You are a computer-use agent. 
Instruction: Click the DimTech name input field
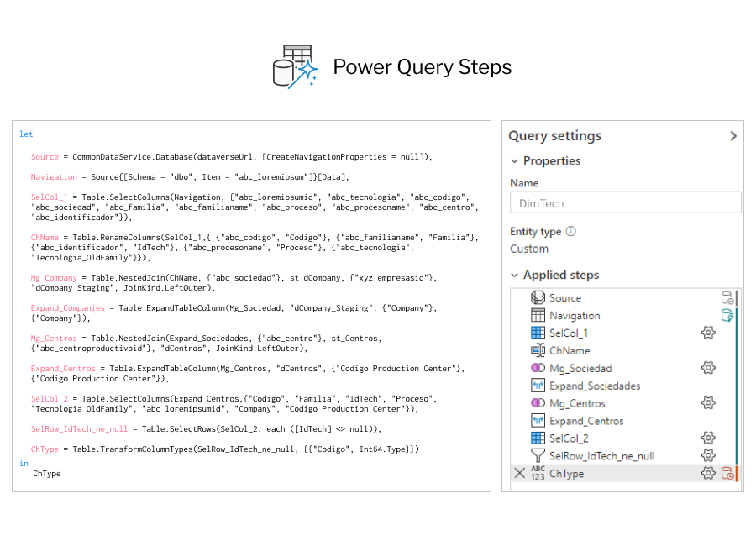pos(622,202)
